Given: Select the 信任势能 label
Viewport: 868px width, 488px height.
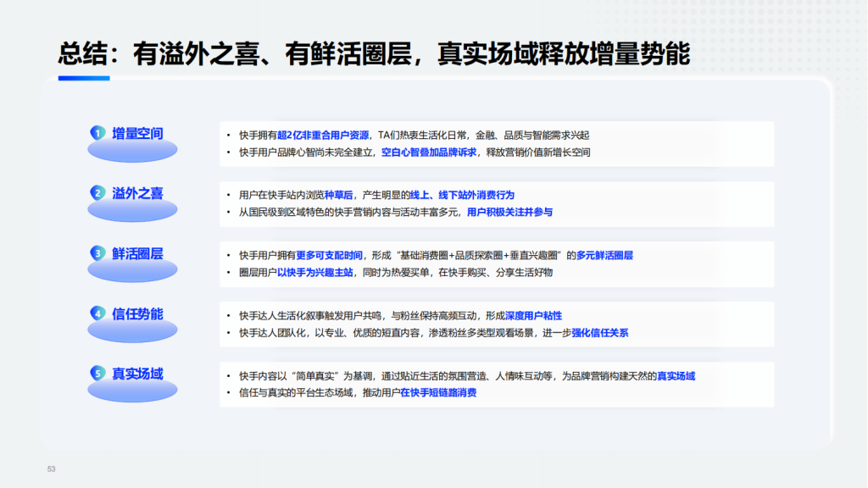Looking at the screenshot, I should pos(137,313).
